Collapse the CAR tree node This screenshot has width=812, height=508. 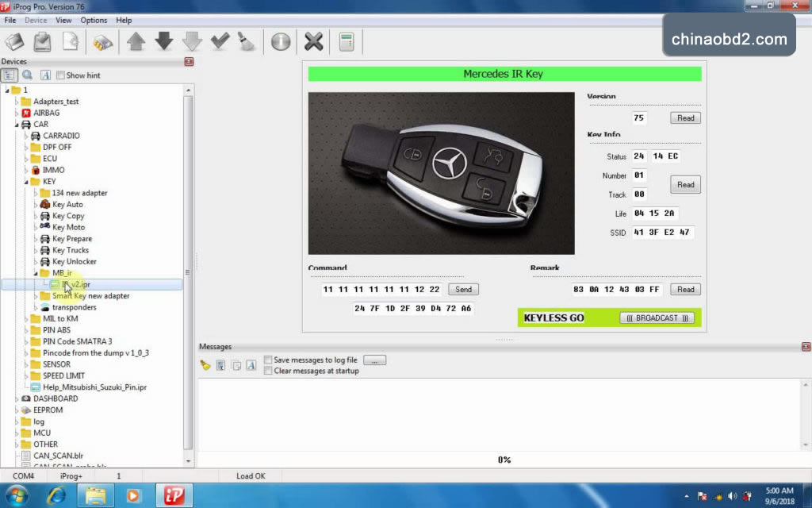[x=17, y=125]
